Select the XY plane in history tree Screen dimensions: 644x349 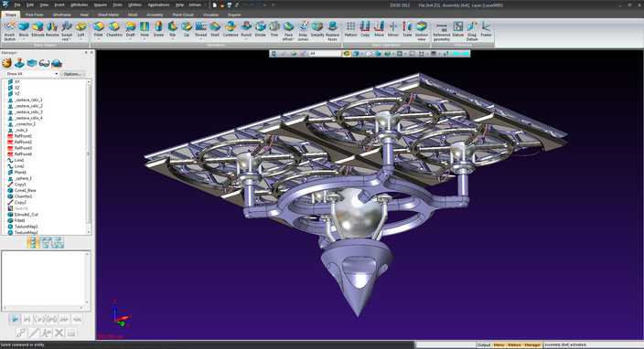point(16,81)
